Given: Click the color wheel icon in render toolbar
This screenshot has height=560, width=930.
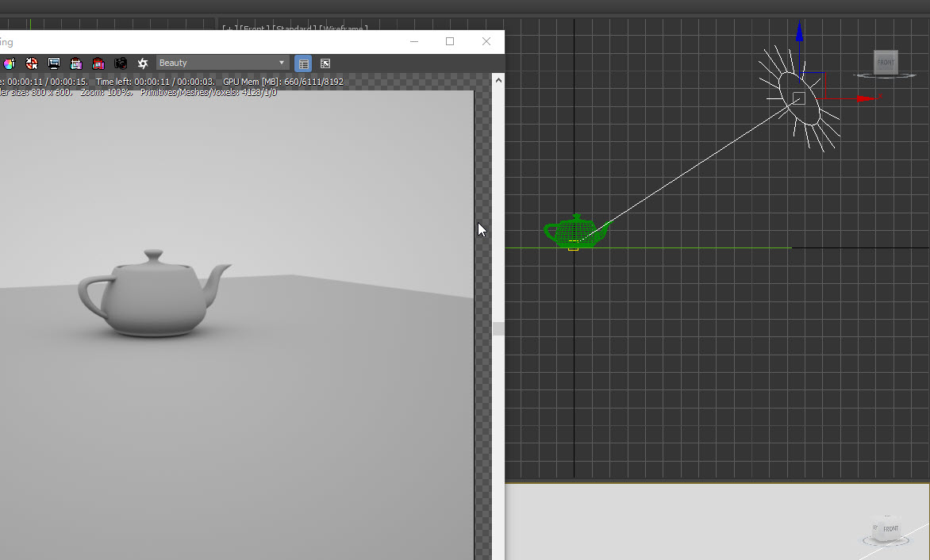Looking at the screenshot, I should [9, 63].
